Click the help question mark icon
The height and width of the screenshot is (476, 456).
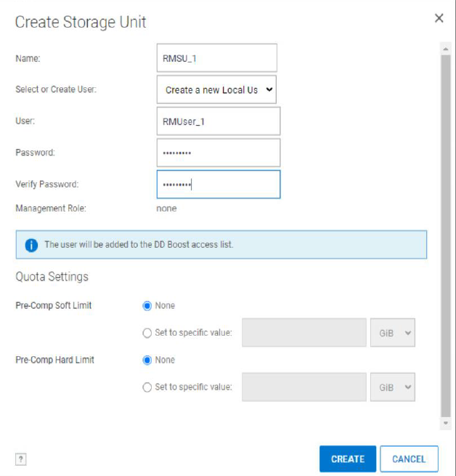[x=21, y=459]
